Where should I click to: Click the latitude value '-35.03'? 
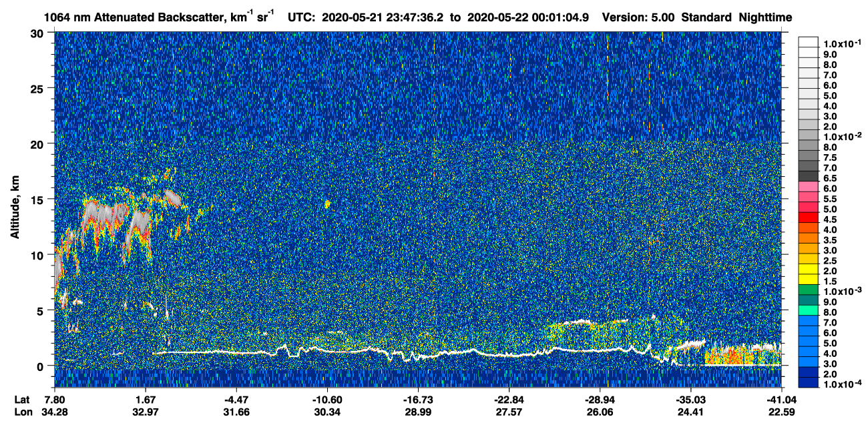(x=690, y=399)
